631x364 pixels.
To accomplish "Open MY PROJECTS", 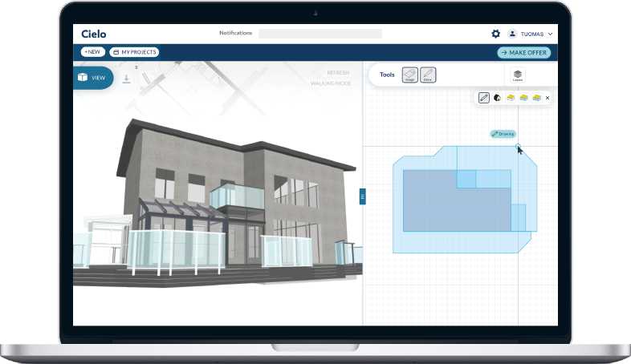I will [x=134, y=52].
